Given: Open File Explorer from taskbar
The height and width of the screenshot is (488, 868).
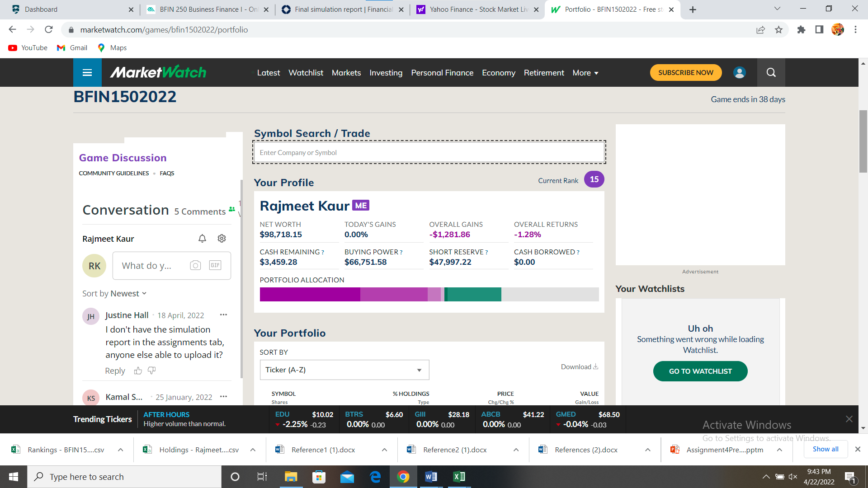Looking at the screenshot, I should point(291,477).
